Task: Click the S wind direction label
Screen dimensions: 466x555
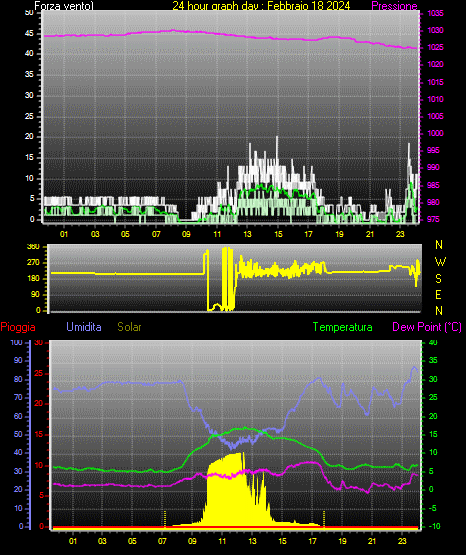Action: coord(438,279)
